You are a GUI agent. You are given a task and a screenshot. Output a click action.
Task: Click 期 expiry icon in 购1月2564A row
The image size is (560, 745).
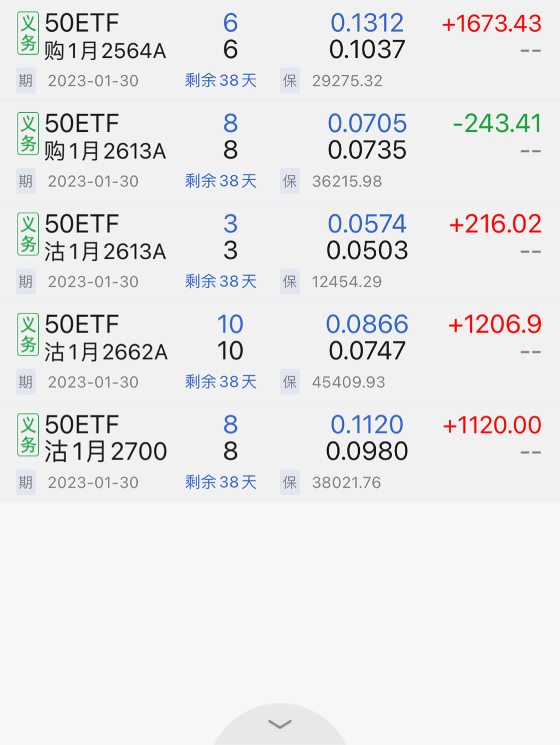26,81
